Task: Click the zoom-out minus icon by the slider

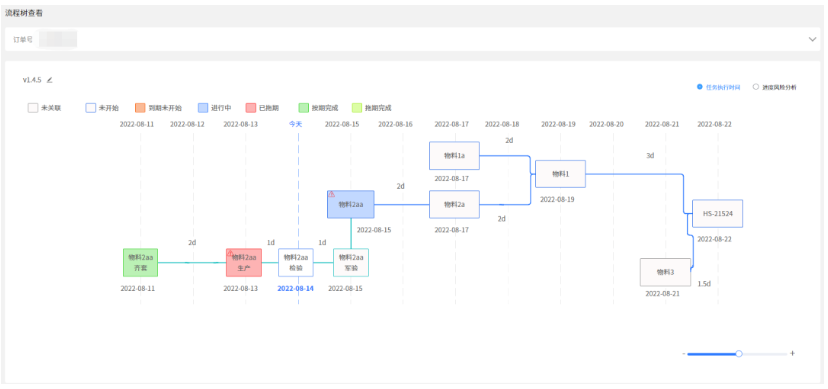Action: coord(684,354)
